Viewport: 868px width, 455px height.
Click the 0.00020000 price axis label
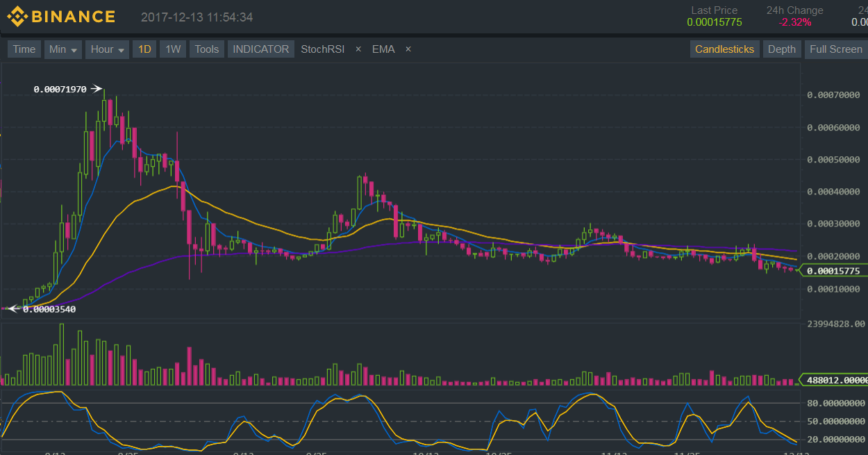tap(833, 256)
